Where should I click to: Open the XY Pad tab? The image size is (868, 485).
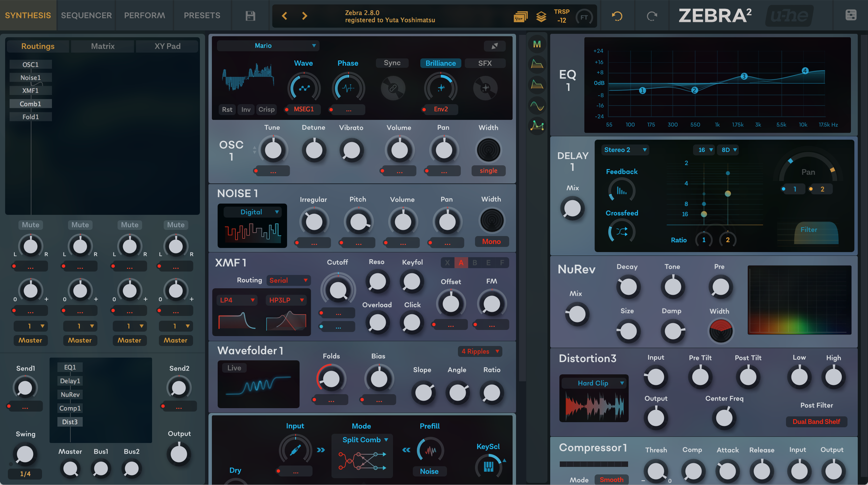(167, 46)
